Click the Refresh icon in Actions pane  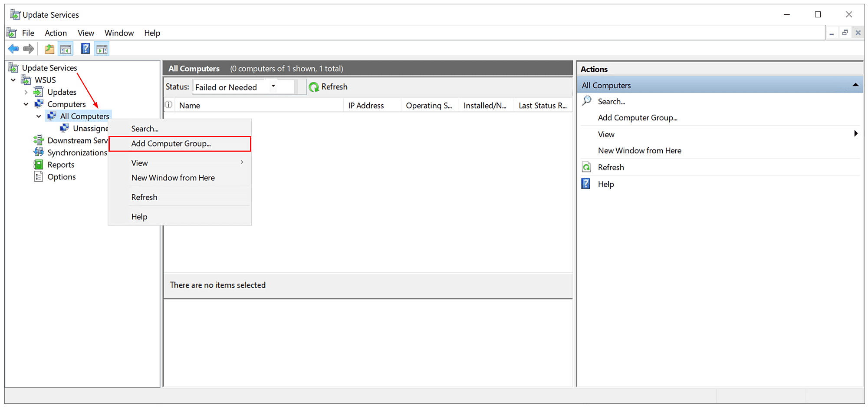tap(586, 167)
